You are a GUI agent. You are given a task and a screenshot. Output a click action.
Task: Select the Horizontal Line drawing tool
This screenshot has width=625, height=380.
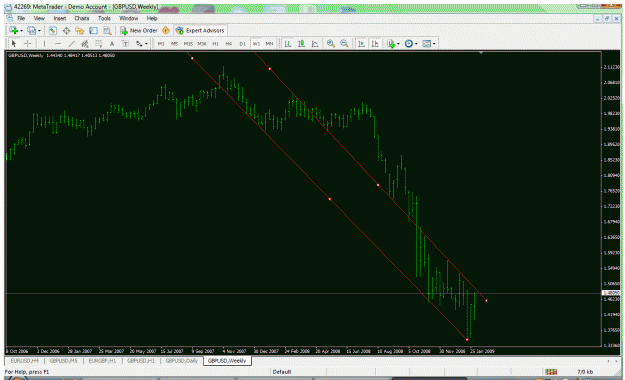point(58,43)
